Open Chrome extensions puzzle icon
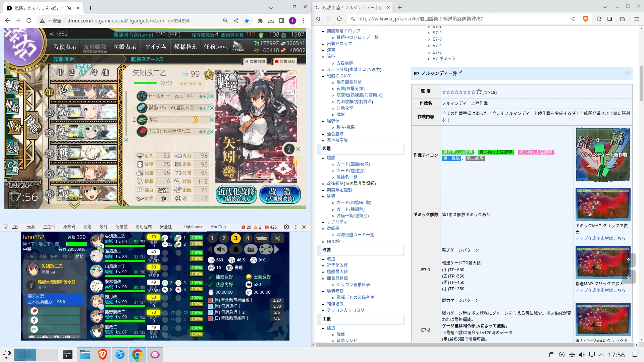Screen dimensions: 644x362 pyautogui.click(x=260, y=21)
